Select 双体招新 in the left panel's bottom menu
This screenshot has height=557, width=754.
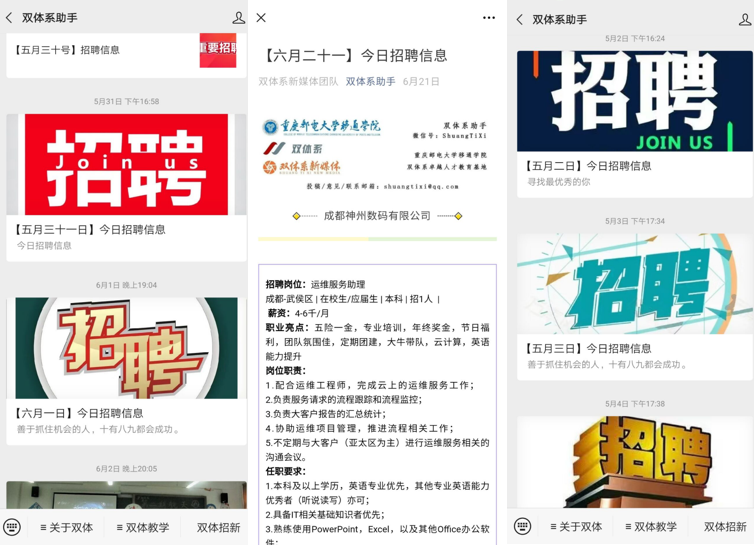coord(218,527)
